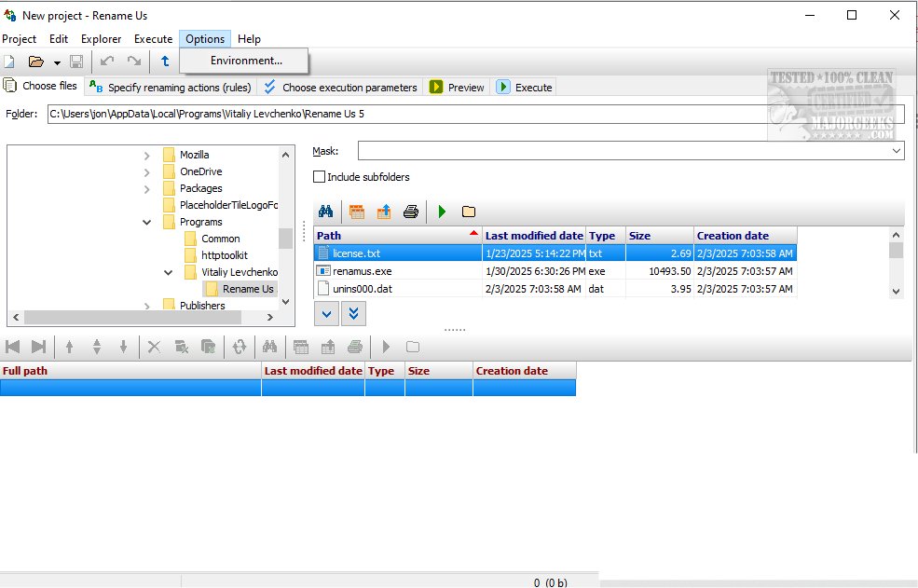Sort files by Path column header
918x588 pixels.
pyautogui.click(x=398, y=236)
